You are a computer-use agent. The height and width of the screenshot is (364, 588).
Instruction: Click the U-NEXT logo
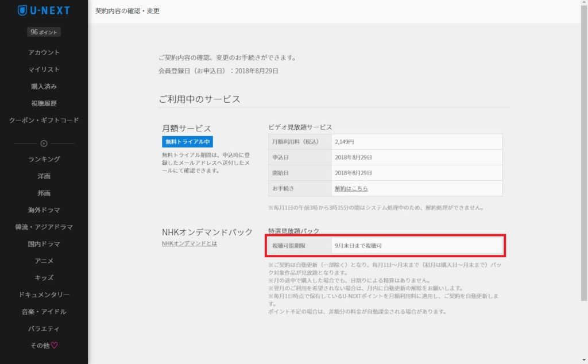pos(44,11)
